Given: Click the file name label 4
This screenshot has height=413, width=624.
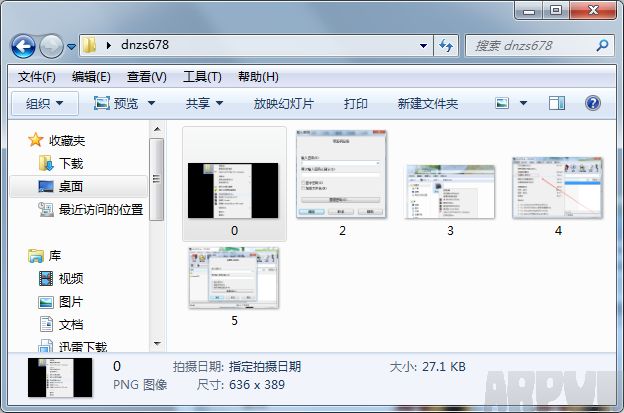Looking at the screenshot, I should pos(558,230).
